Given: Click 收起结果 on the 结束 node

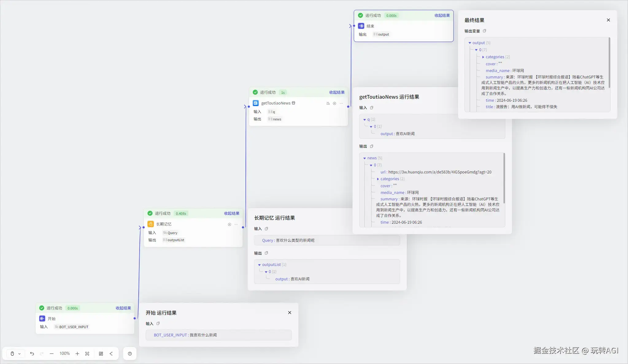Looking at the screenshot, I should click(442, 15).
